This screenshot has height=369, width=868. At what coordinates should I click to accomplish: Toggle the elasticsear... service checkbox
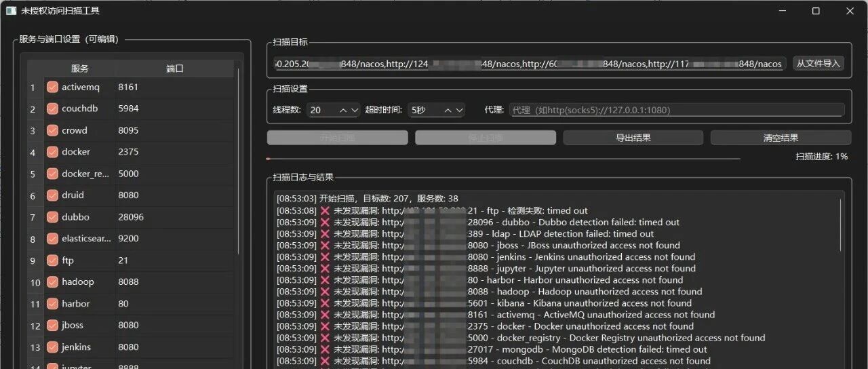point(52,239)
